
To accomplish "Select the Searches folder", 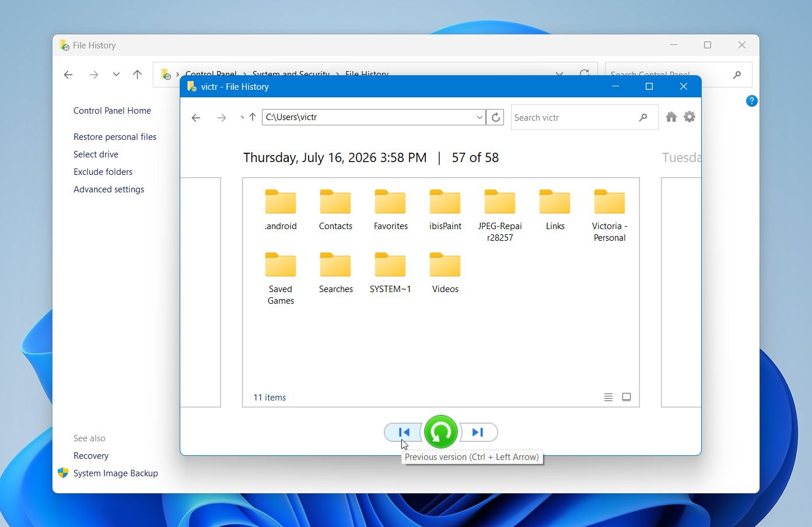I will (335, 273).
